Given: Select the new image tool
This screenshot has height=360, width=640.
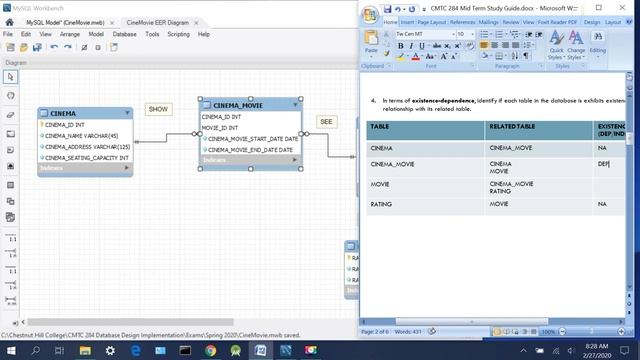Looking at the screenshot, I should (10, 166).
